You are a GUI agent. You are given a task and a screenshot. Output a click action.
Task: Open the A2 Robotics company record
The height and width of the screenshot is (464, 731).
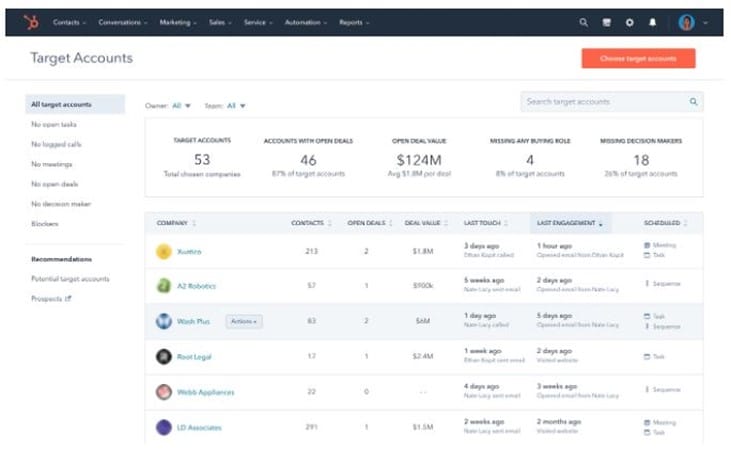pyautogui.click(x=196, y=286)
